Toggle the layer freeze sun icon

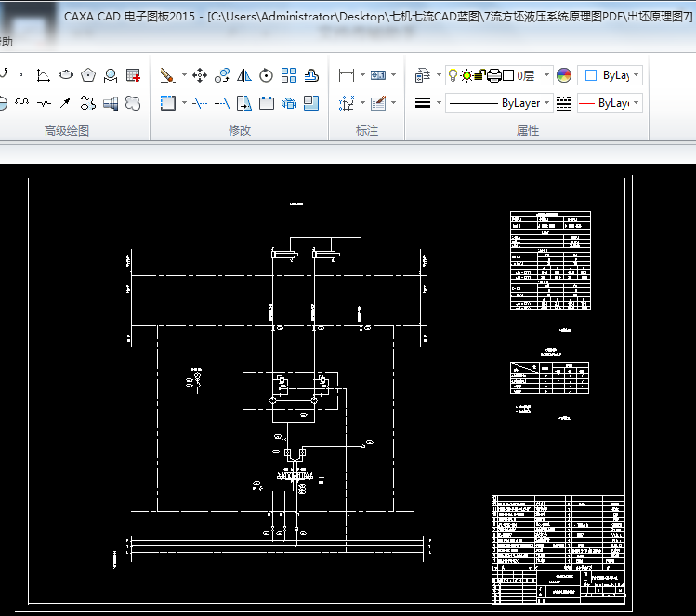click(x=466, y=75)
